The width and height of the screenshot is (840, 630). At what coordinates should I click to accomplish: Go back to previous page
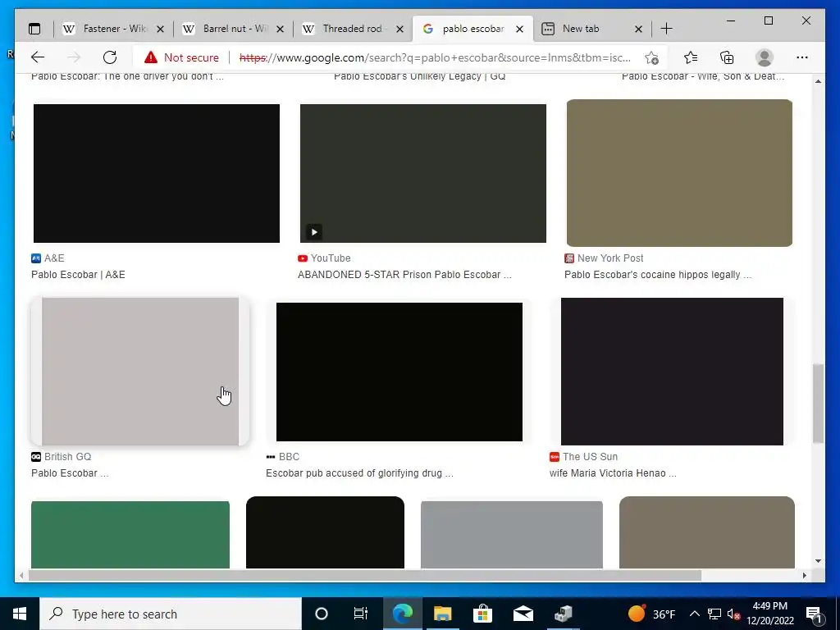point(38,57)
